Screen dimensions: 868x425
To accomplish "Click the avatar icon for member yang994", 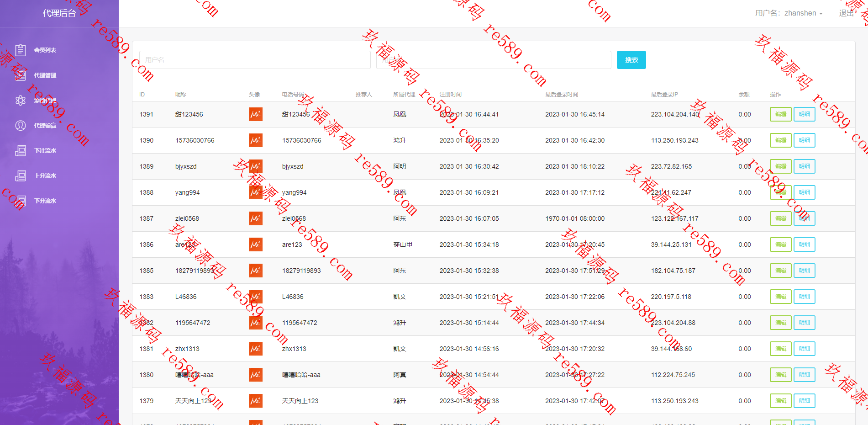I will coord(256,192).
